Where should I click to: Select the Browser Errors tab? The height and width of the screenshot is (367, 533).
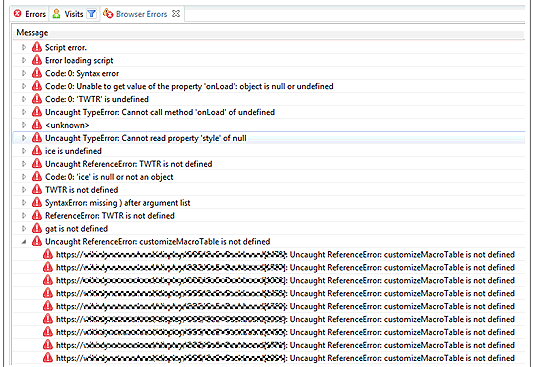141,14
